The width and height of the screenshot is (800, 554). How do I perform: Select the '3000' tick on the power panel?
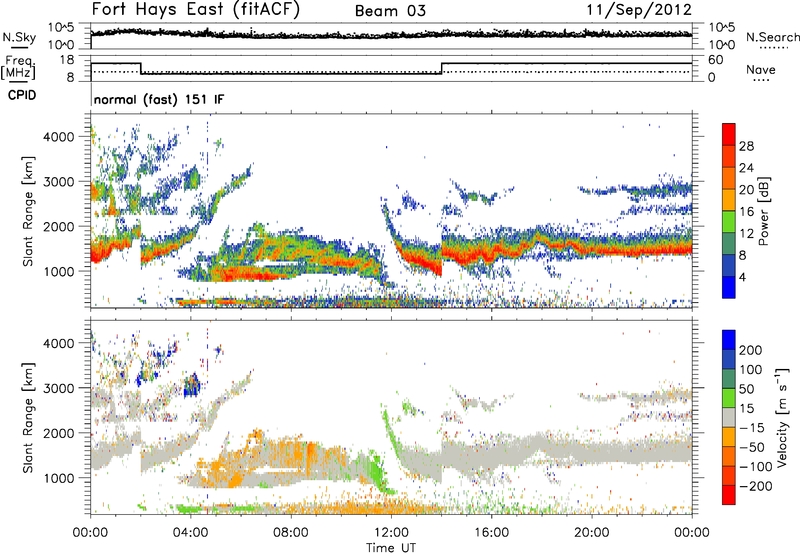pyautogui.click(x=58, y=182)
